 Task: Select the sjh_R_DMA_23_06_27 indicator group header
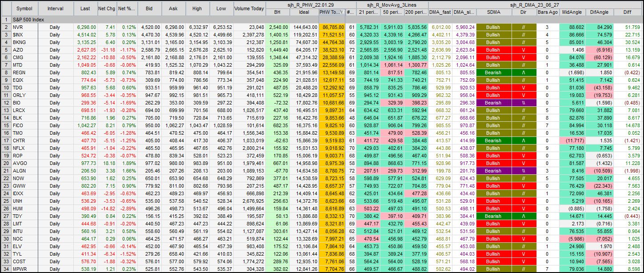(535, 4)
